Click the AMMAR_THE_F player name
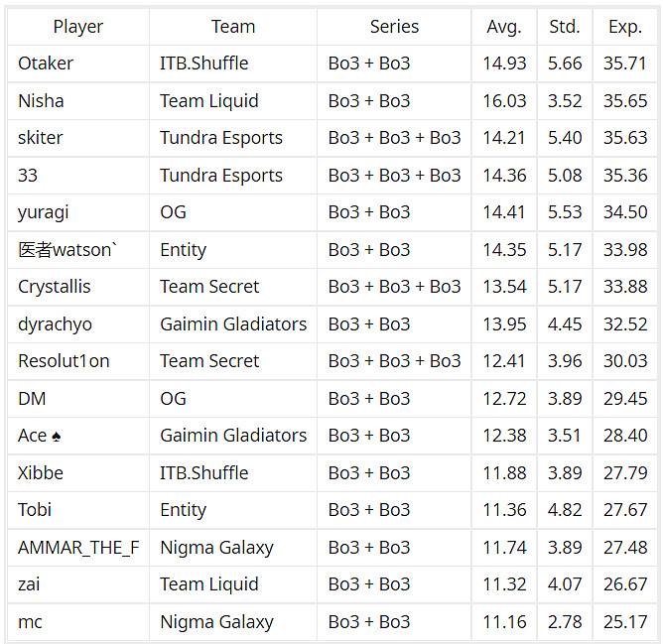The width and height of the screenshot is (663, 644). coord(78,548)
